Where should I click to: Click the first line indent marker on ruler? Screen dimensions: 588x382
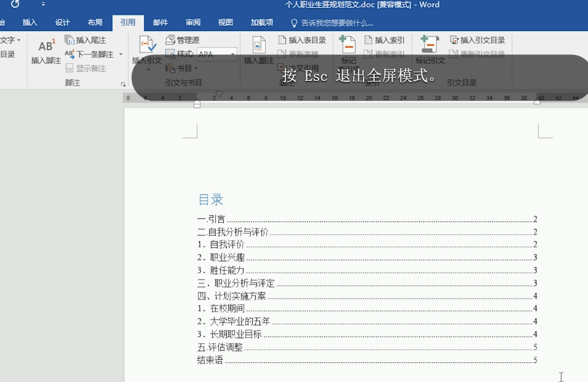coord(219,94)
